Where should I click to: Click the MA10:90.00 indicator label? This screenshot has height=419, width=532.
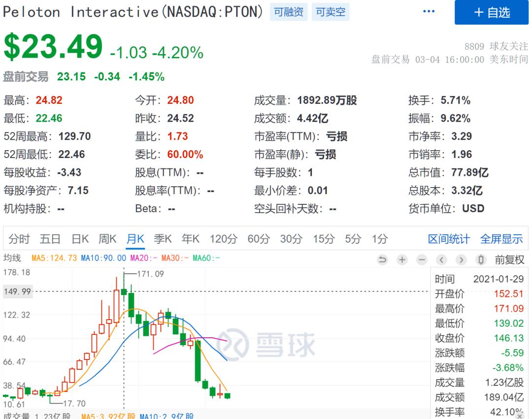pos(103,258)
